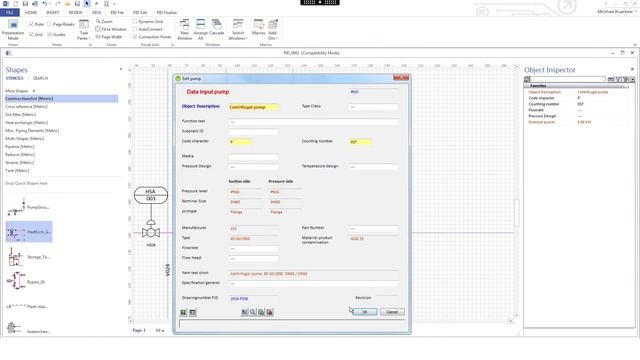Open the Add-Ons dropdown

[x=273, y=30]
